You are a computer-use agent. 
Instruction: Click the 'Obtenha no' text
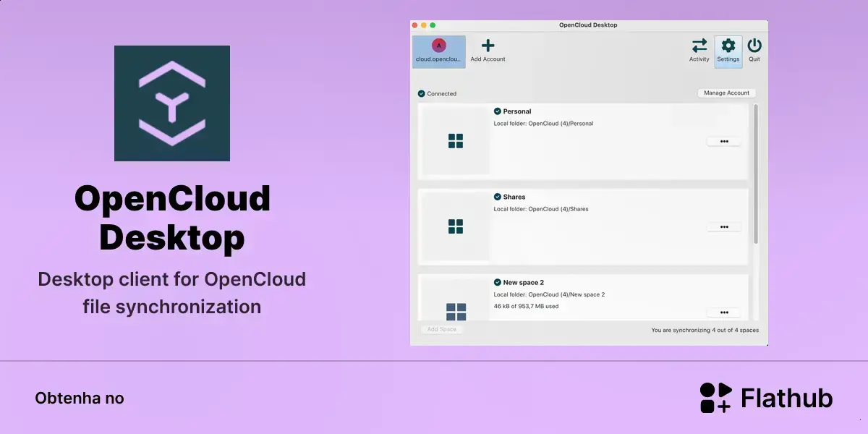pyautogui.click(x=80, y=399)
